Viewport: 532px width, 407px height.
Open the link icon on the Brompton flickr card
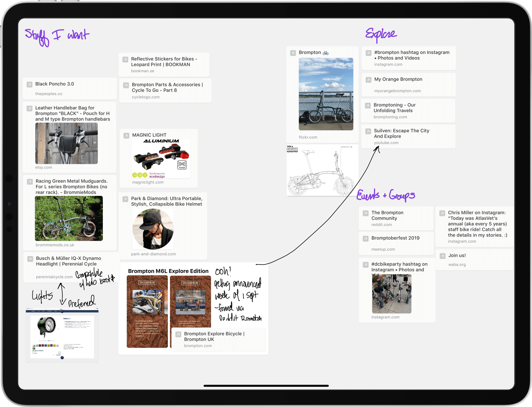(x=293, y=53)
